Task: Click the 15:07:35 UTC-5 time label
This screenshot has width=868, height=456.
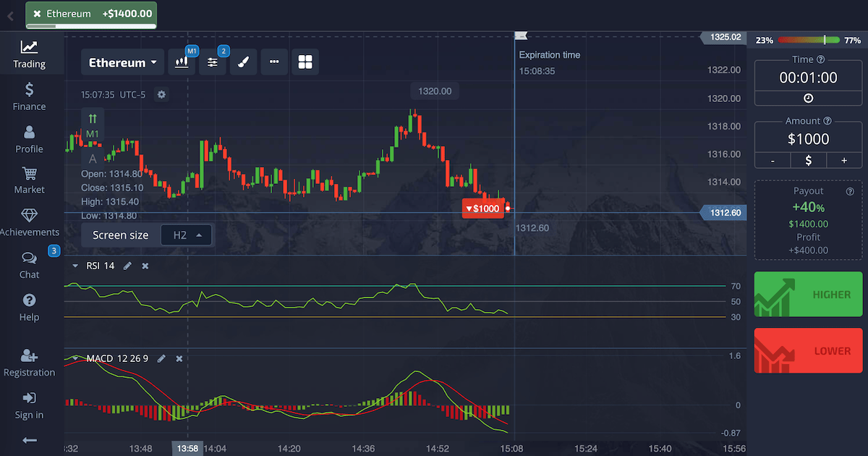Action: [114, 95]
